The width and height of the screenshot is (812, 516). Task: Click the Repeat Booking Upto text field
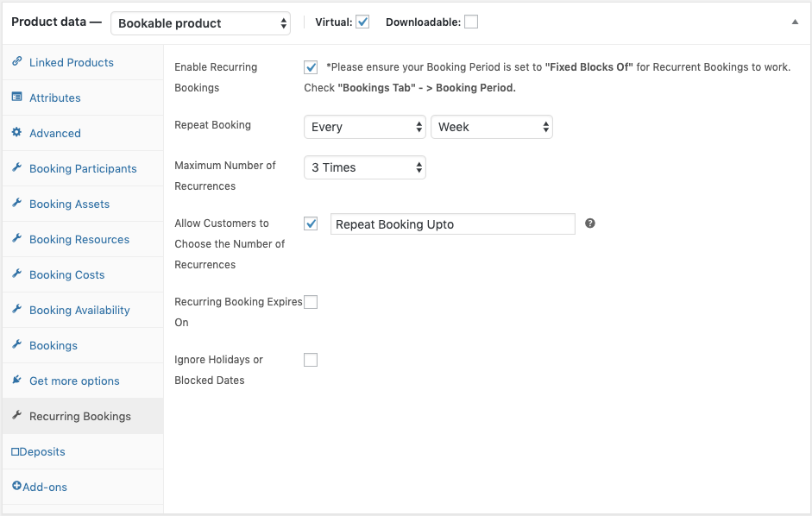453,223
